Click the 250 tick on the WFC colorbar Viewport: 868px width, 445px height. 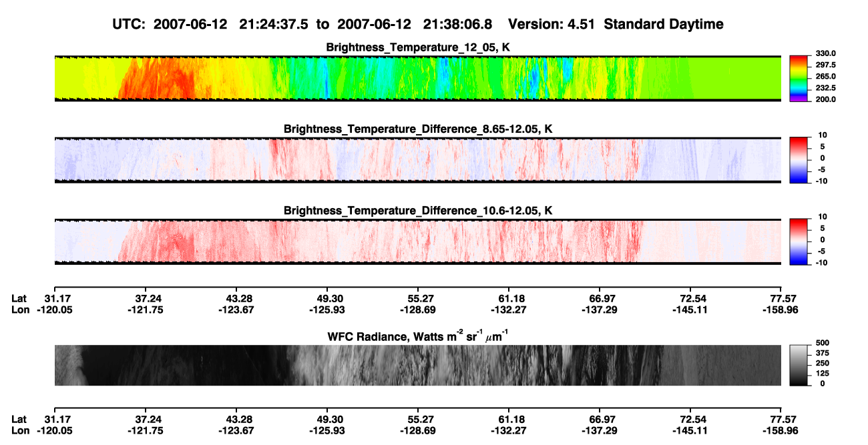pyautogui.click(x=823, y=362)
